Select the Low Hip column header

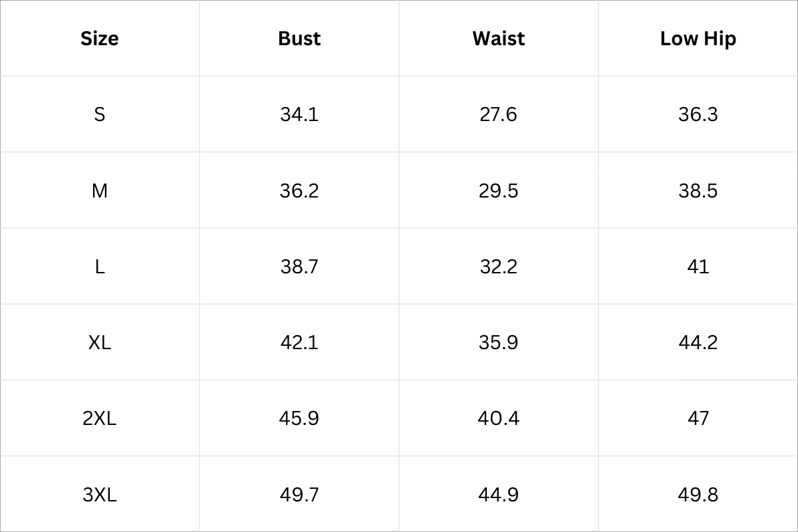pyautogui.click(x=698, y=39)
